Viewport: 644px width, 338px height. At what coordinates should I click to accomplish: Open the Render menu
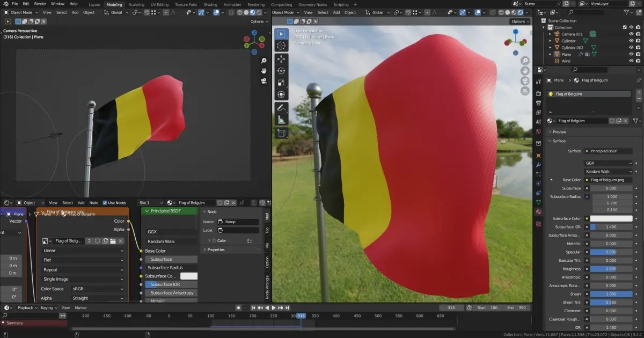pyautogui.click(x=40, y=4)
